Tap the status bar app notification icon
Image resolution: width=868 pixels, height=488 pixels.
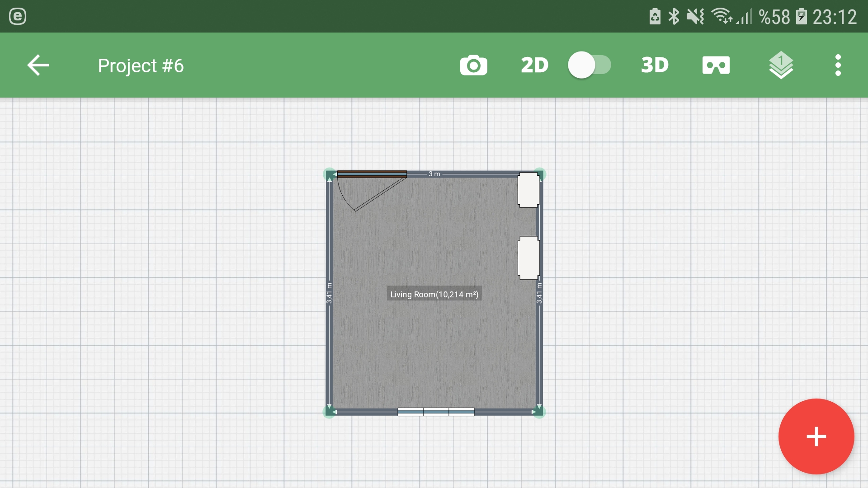(18, 17)
